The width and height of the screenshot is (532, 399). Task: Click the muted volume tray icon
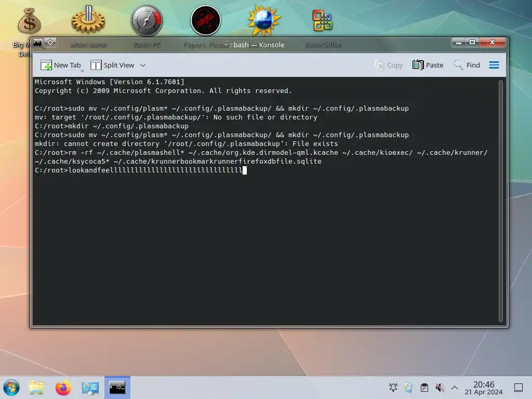point(440,387)
